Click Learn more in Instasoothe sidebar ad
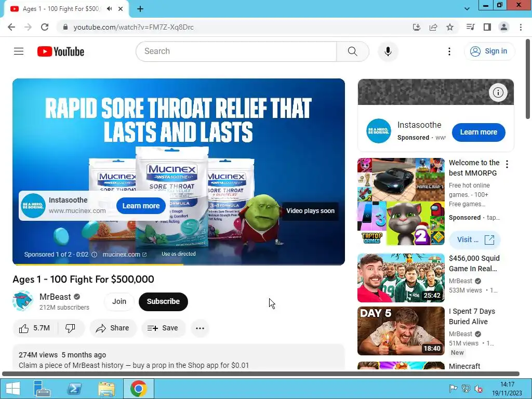Image resolution: width=532 pixels, height=399 pixels. pyautogui.click(x=478, y=132)
